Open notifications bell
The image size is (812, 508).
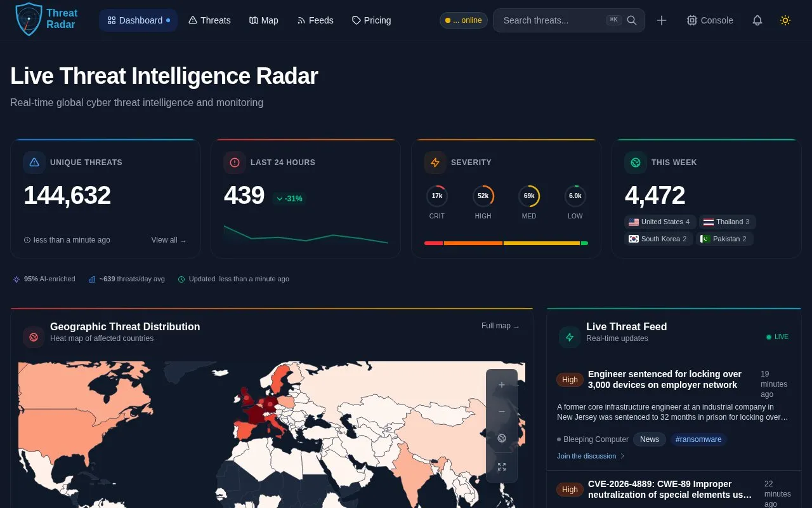[757, 20]
